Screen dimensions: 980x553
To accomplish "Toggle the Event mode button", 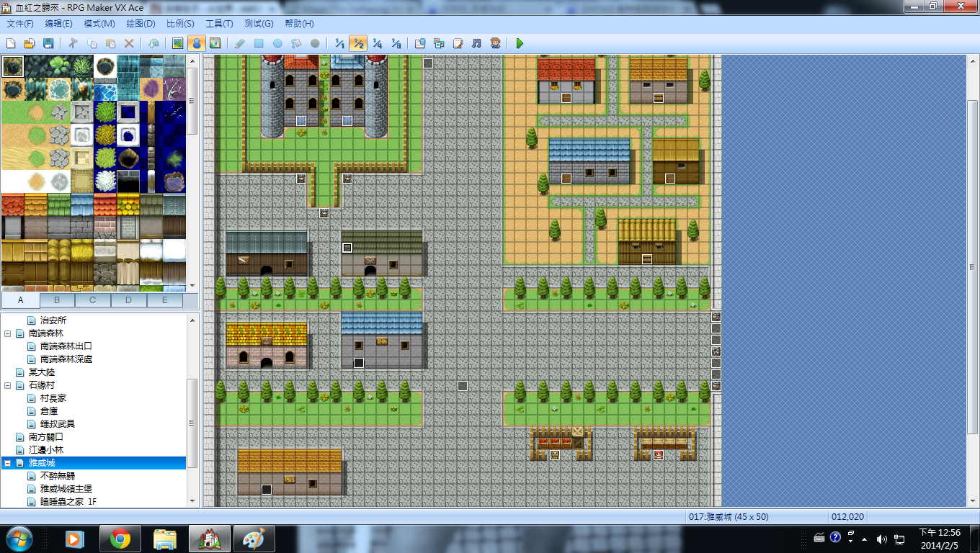I will coord(196,43).
